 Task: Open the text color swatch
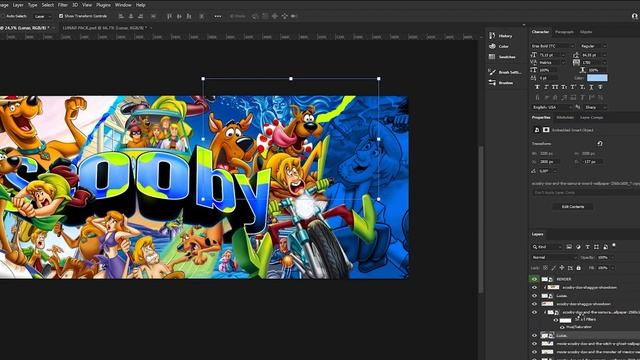pos(597,78)
